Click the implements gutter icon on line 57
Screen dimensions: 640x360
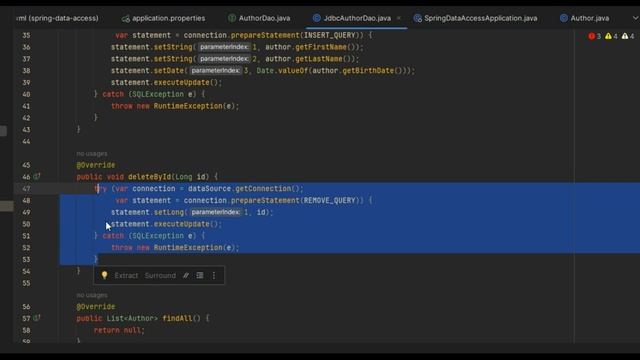37,318
